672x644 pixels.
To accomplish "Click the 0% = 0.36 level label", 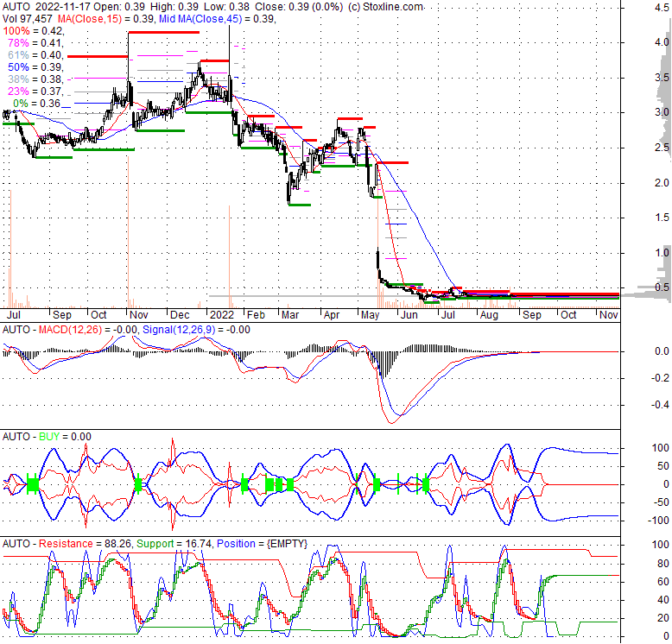I will point(37,104).
